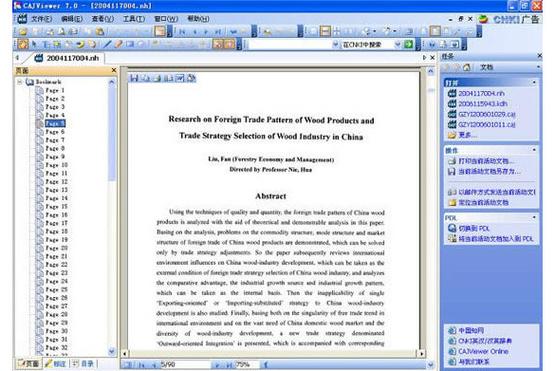Switch to the 标注 annotations tab

click(x=56, y=364)
